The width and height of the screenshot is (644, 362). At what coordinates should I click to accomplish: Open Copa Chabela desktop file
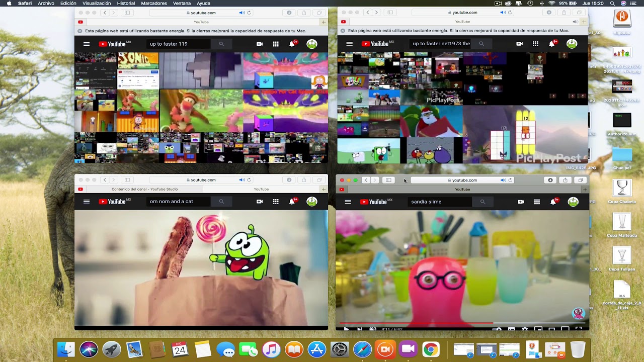622,192
